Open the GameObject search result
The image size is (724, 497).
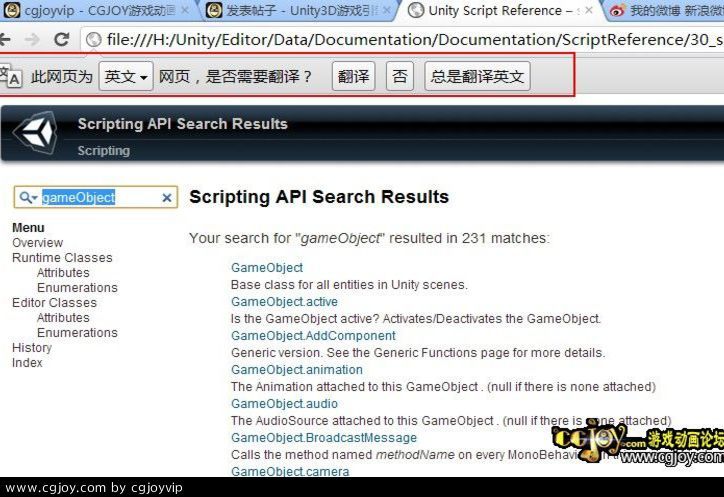(x=267, y=267)
